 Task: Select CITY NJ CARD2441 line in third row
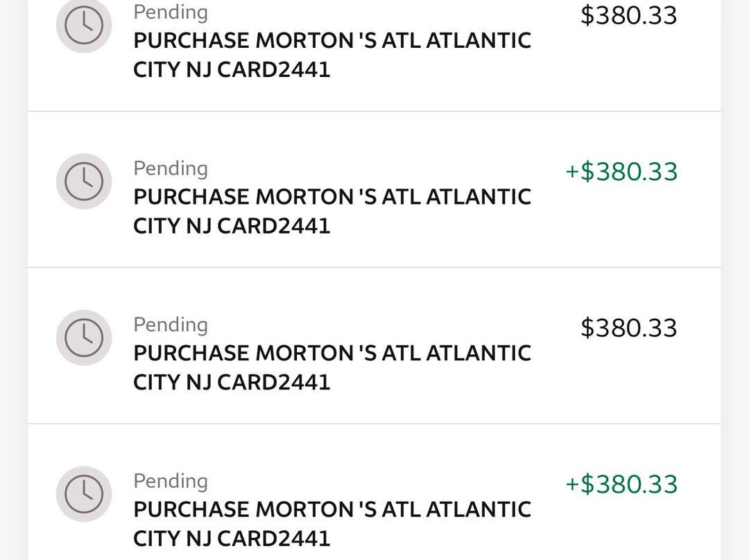pyautogui.click(x=232, y=382)
